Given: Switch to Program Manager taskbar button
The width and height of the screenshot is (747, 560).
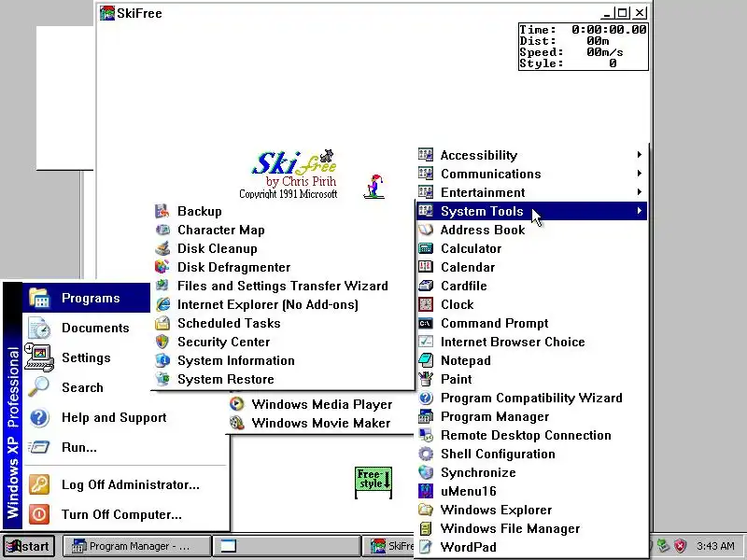Looking at the screenshot, I should 137,546.
